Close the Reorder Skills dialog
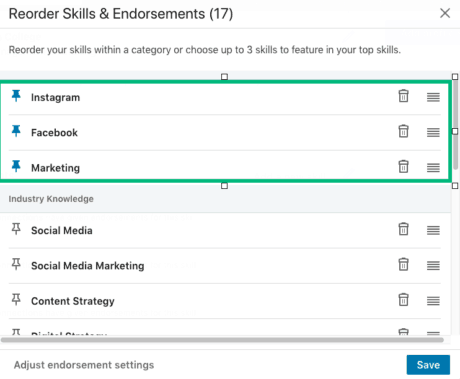The width and height of the screenshot is (460, 379). pyautogui.click(x=445, y=13)
